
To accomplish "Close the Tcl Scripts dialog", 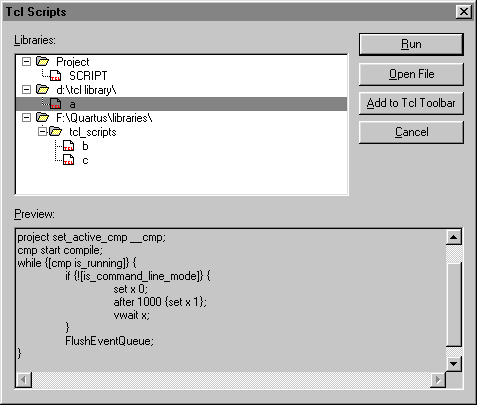I will coord(464,12).
